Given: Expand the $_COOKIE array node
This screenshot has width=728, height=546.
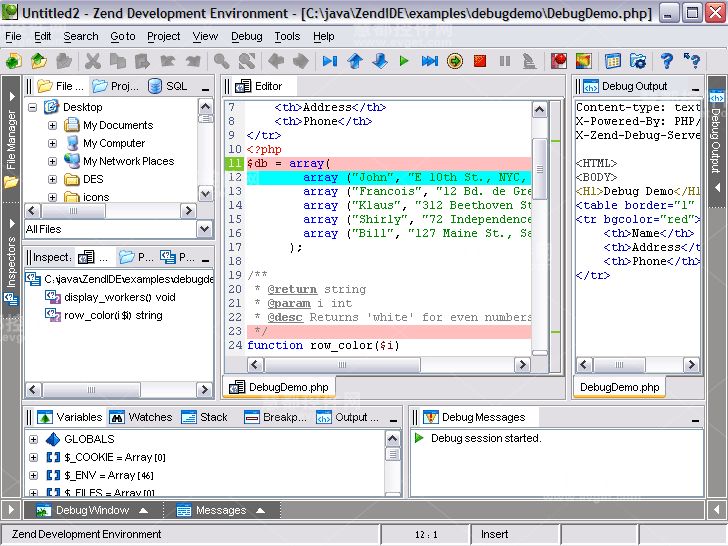Looking at the screenshot, I should [x=33, y=457].
